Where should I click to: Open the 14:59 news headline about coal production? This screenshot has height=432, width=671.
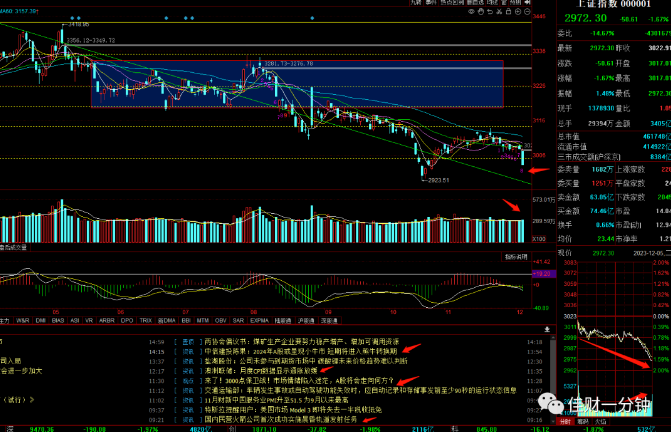click(302, 342)
